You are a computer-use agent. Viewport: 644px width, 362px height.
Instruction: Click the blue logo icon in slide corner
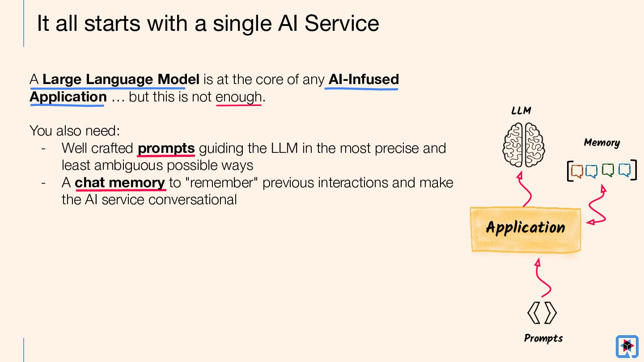tap(627, 346)
